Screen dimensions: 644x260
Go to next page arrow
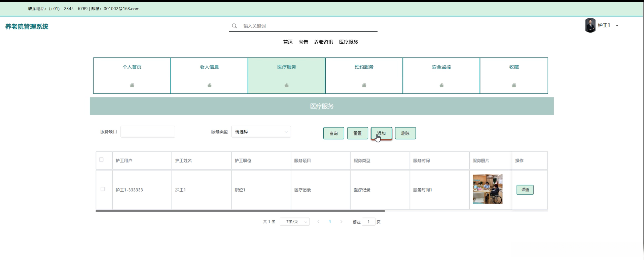[341, 222]
